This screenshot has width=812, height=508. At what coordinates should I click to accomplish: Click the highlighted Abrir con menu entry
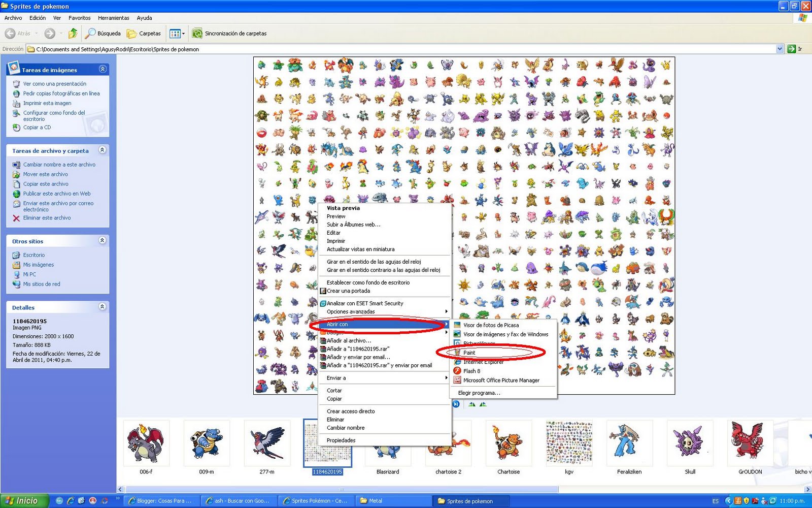pos(384,324)
